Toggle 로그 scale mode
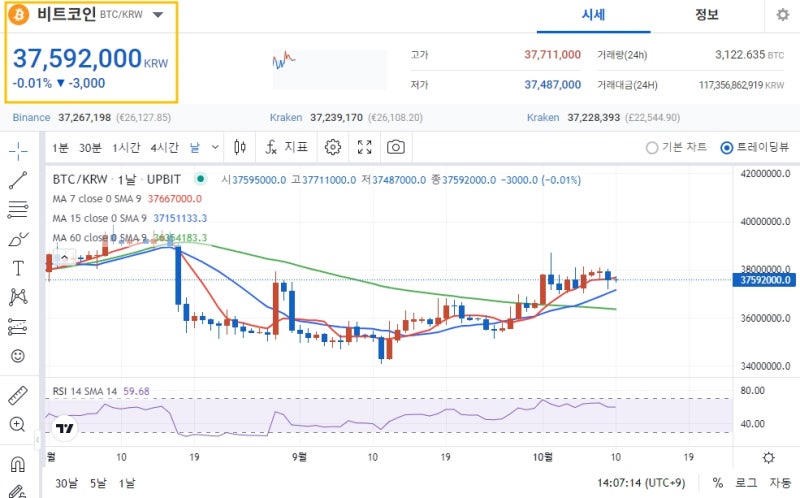Image resolution: width=800 pixels, height=498 pixels. [x=746, y=483]
